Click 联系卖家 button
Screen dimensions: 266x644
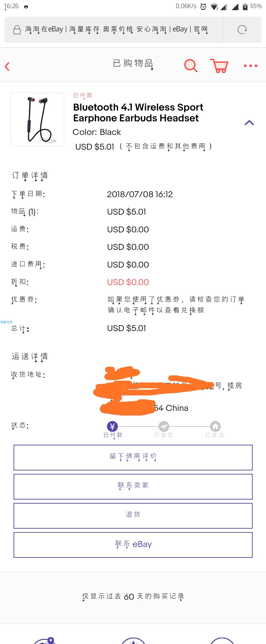[x=133, y=486]
